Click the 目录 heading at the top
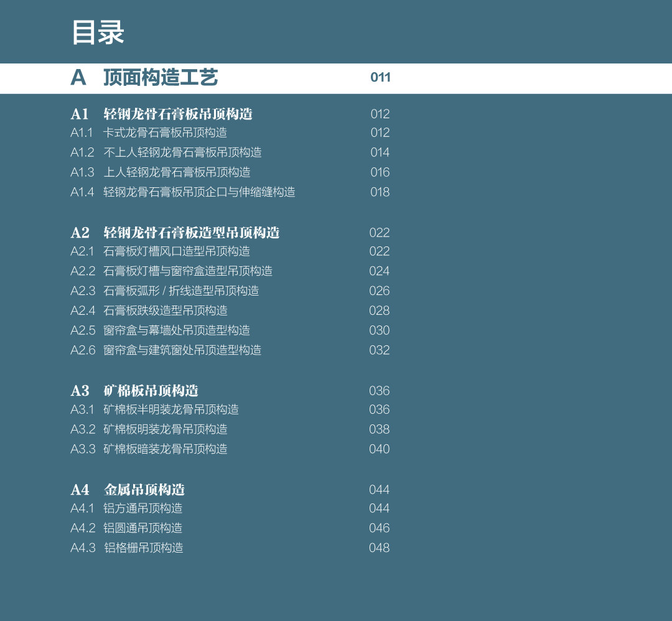Viewport: 672px width, 621px height. (98, 32)
